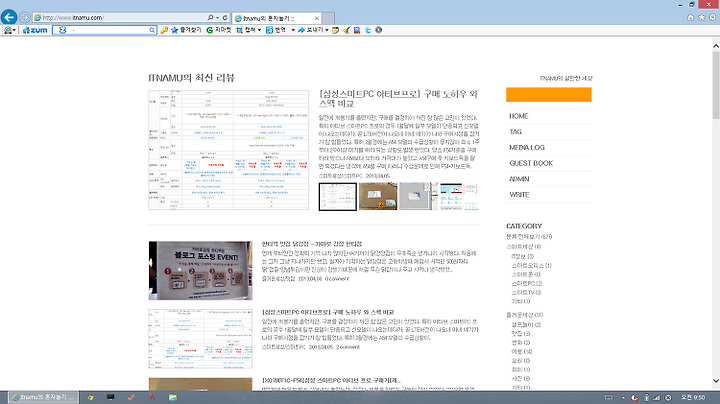The image size is (720, 404).
Task: Click the scrollbar down arrow
Action: [x=716, y=381]
